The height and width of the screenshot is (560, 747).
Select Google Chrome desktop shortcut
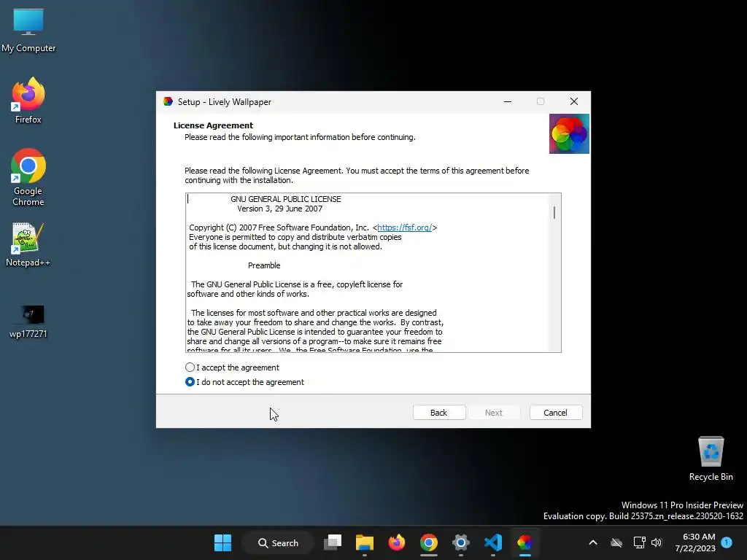click(x=28, y=177)
